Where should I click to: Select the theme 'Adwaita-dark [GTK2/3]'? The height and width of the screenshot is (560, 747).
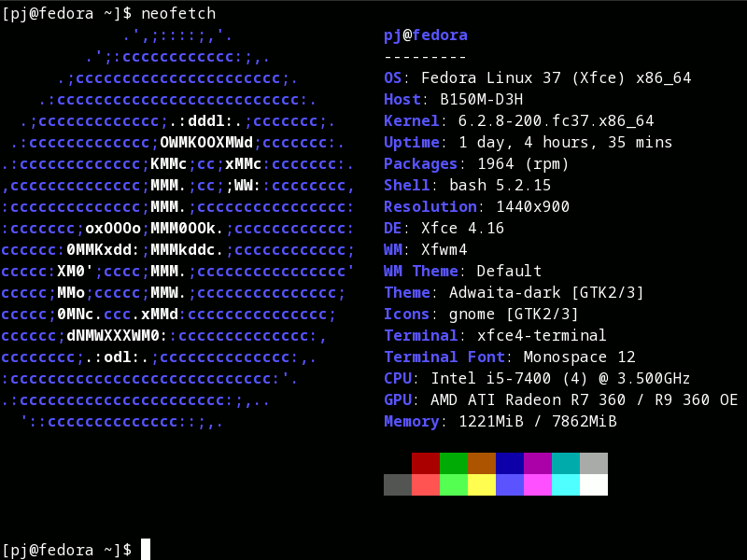(x=547, y=292)
